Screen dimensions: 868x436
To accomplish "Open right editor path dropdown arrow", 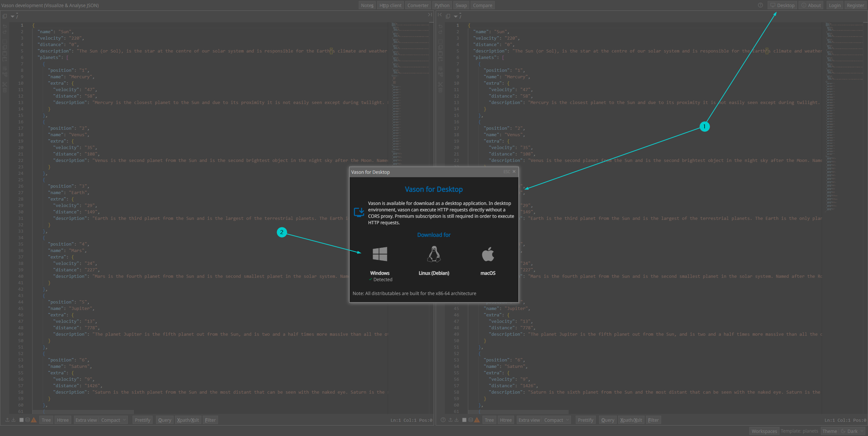I will tap(456, 16).
